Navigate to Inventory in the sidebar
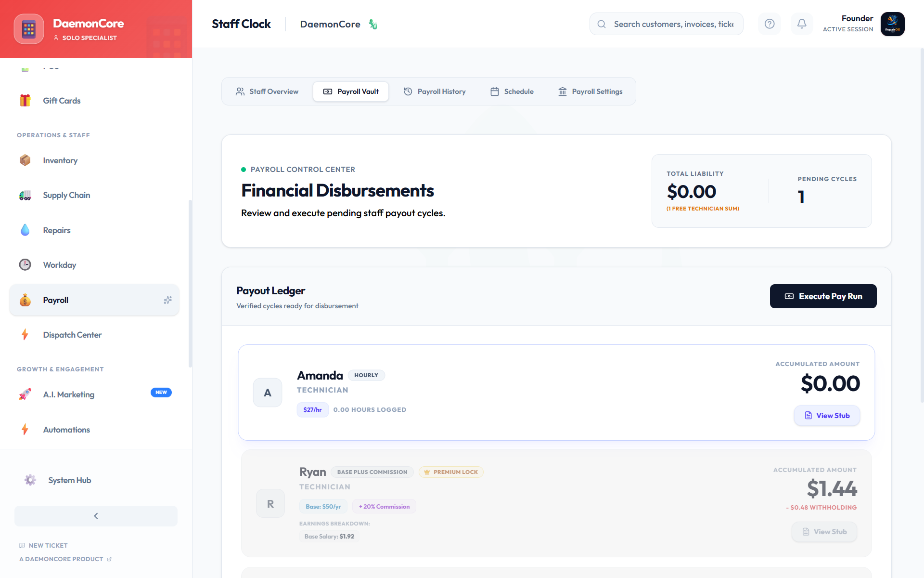The height and width of the screenshot is (578, 924). pos(94,160)
